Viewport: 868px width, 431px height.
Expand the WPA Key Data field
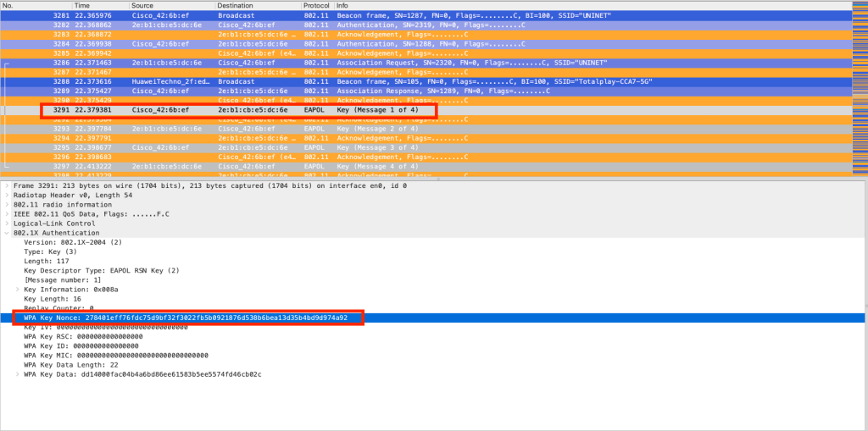(19, 374)
